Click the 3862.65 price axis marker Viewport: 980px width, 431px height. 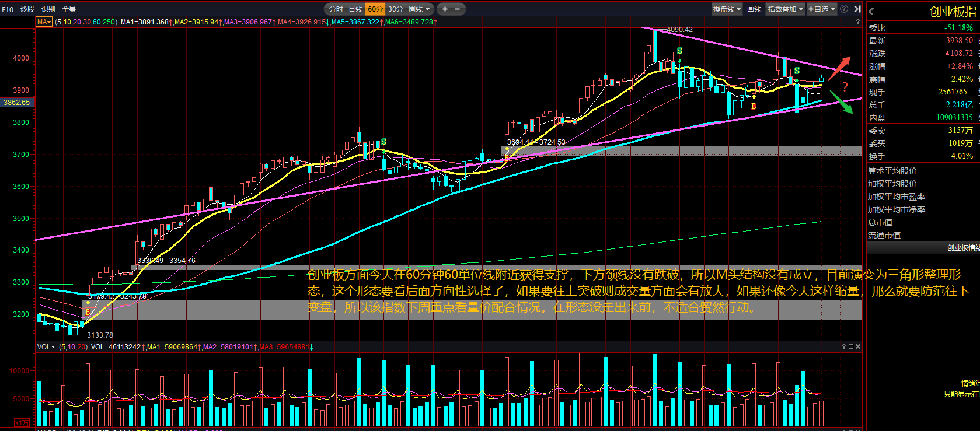17,103
